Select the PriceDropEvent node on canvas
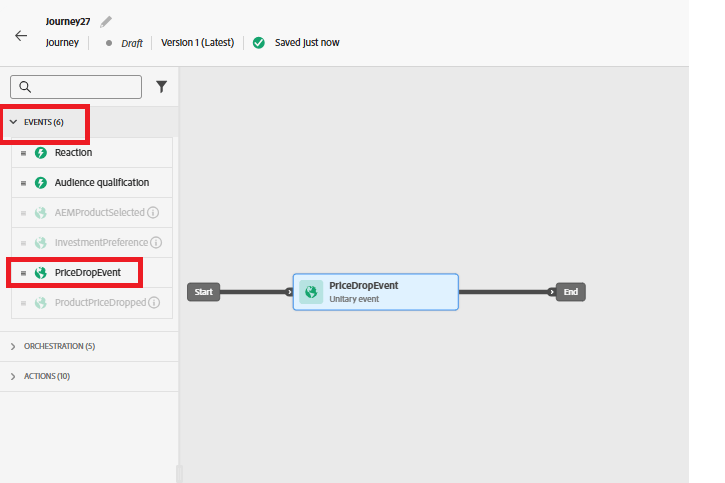Screen dimensions: 725x483 coord(375,292)
